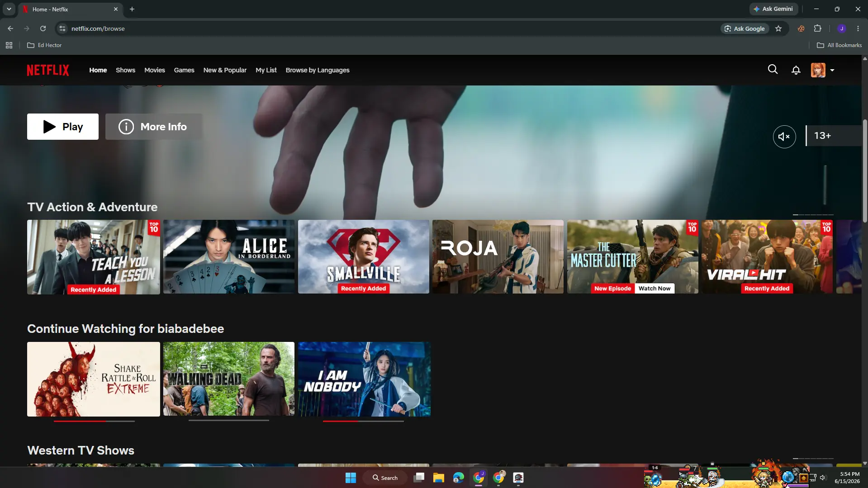
Task: View site information icon
Action: click(x=62, y=28)
